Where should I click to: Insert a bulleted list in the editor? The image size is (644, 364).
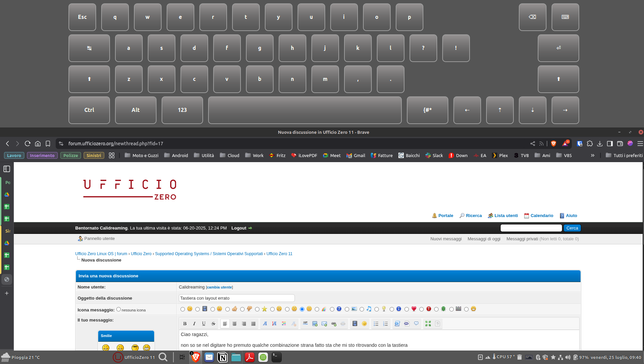coord(376,324)
